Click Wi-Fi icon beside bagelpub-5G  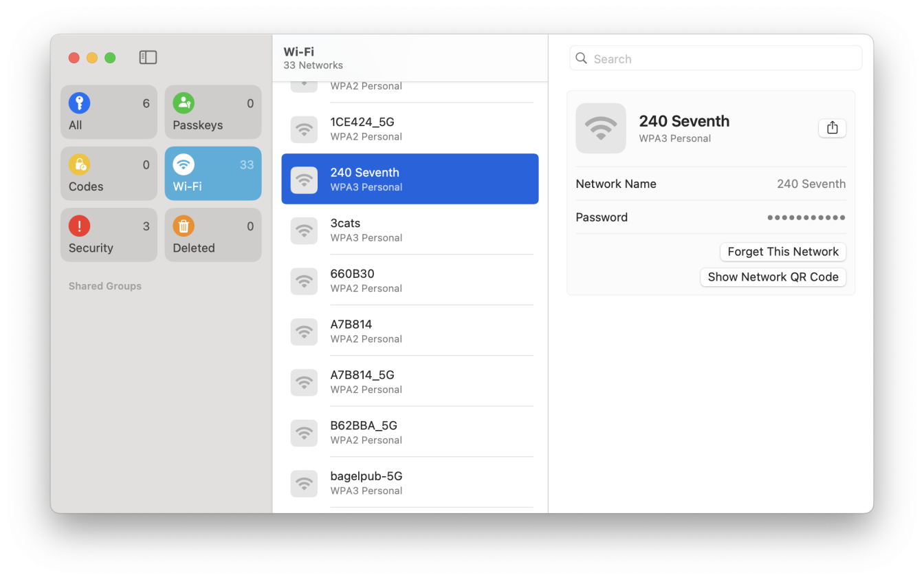pyautogui.click(x=304, y=483)
